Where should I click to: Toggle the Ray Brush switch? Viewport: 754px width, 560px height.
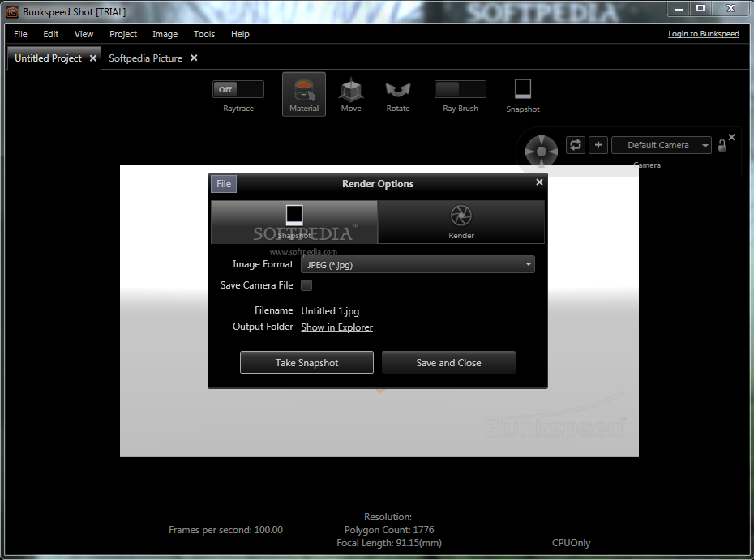tap(461, 89)
